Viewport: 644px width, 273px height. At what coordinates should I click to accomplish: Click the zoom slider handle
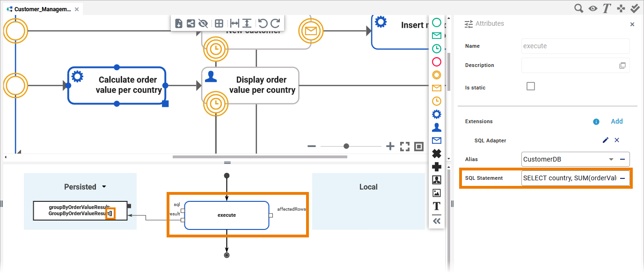(x=346, y=146)
